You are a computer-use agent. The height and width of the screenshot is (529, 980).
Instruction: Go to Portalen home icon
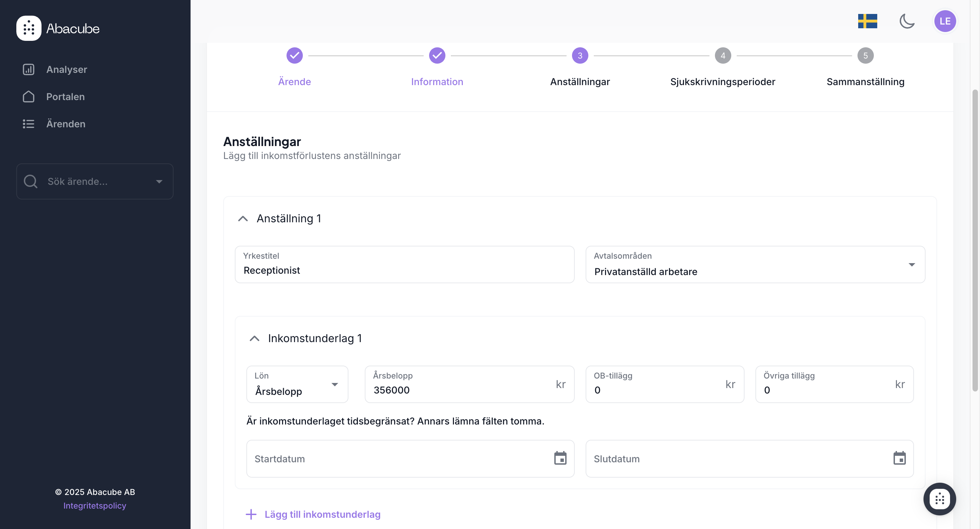(x=29, y=97)
